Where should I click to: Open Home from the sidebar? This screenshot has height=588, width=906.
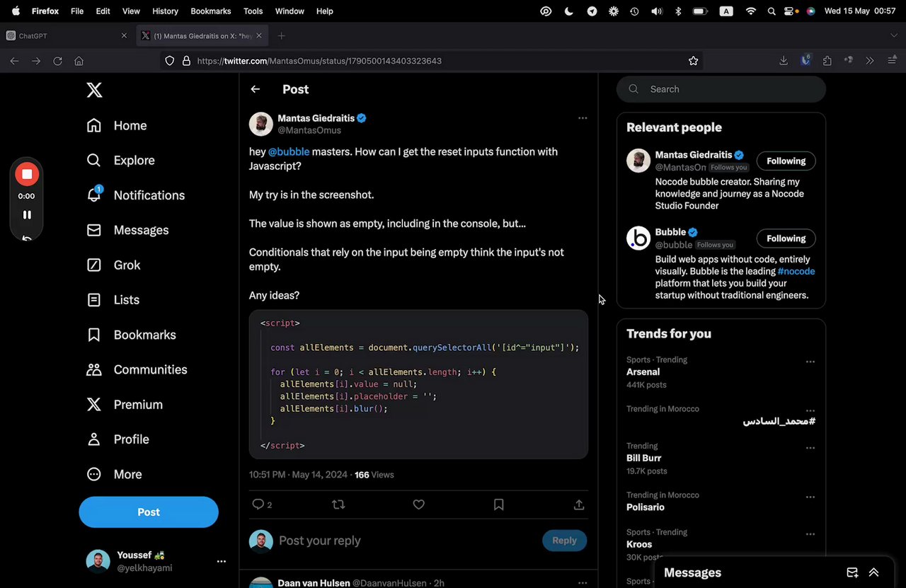click(117, 125)
